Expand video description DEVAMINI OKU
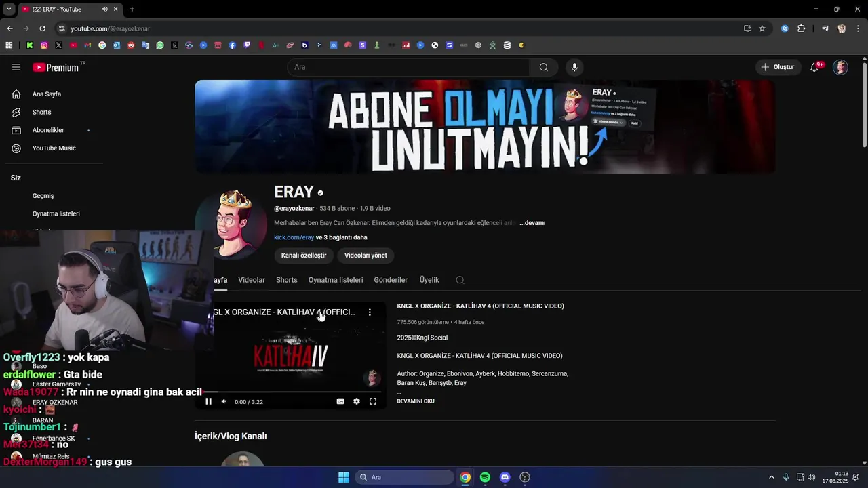The width and height of the screenshot is (868, 488). (x=416, y=401)
